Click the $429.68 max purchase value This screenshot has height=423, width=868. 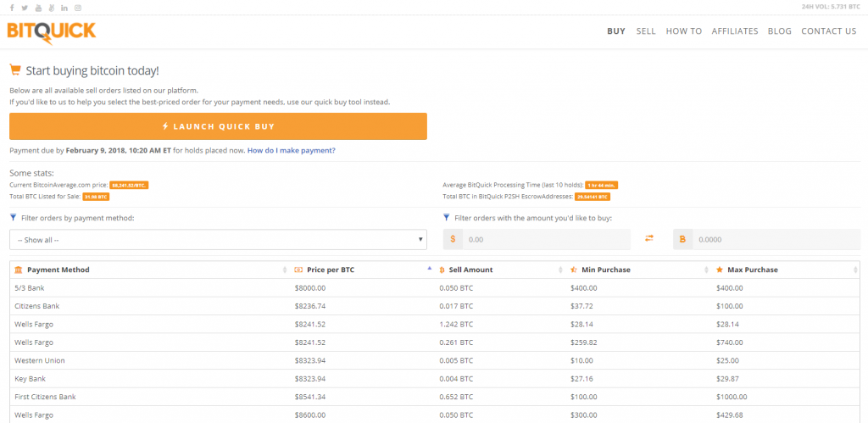730,415
